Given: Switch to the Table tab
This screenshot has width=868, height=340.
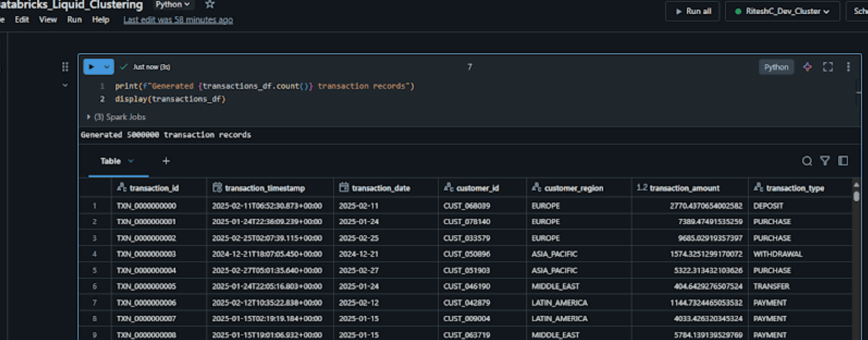Looking at the screenshot, I should (x=111, y=161).
